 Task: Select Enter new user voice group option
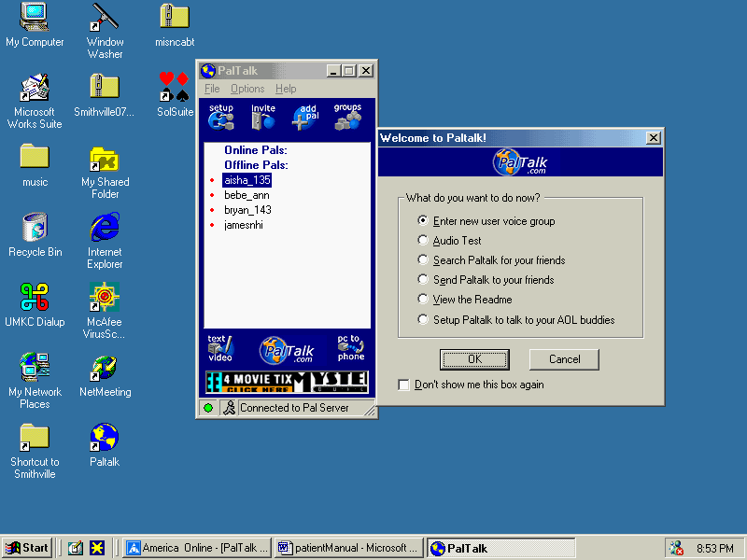(486, 221)
